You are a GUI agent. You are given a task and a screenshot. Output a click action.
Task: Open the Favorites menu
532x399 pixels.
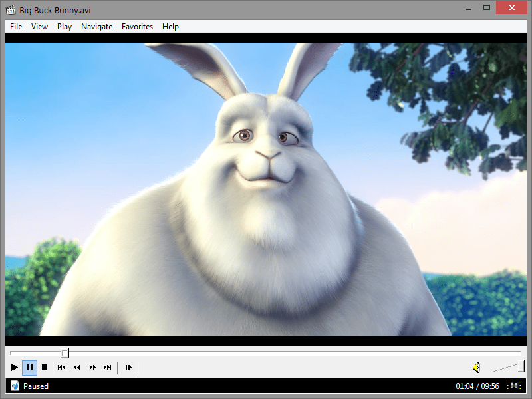137,27
